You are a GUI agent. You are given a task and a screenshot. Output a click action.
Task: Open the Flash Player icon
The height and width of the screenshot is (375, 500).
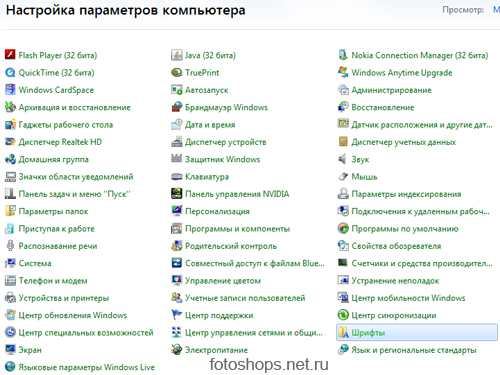[10, 55]
